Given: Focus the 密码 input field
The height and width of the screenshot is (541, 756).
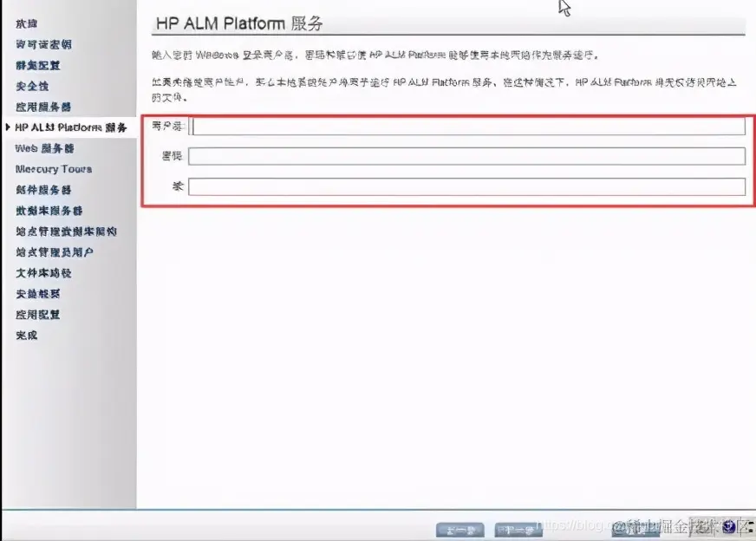Looking at the screenshot, I should click(466, 156).
